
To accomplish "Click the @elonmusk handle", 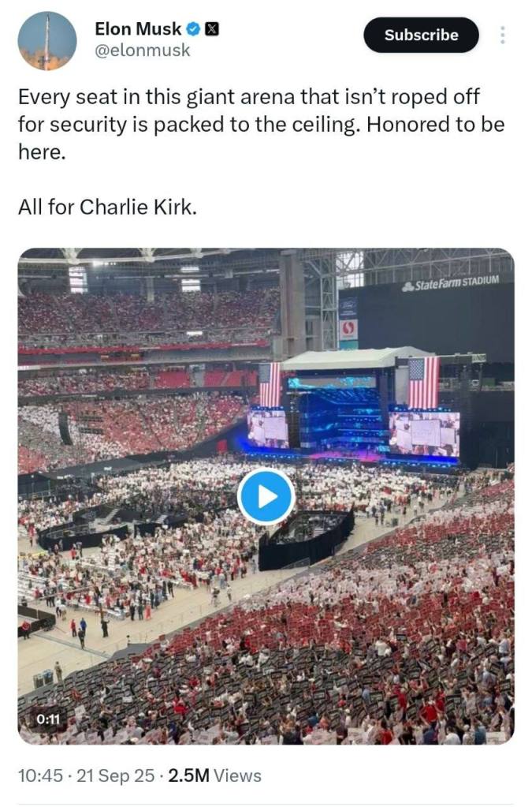I will pyautogui.click(x=142, y=50).
